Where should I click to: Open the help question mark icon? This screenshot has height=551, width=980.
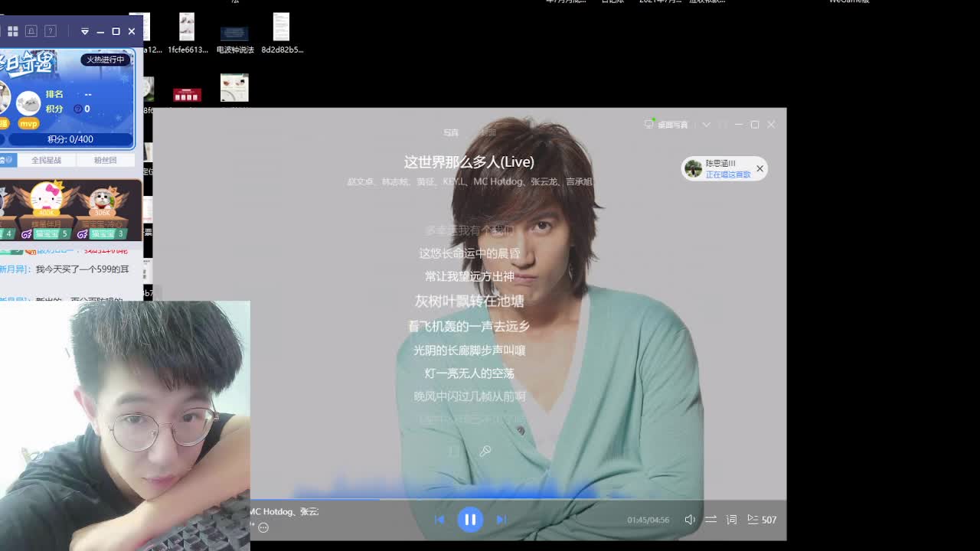(x=51, y=31)
